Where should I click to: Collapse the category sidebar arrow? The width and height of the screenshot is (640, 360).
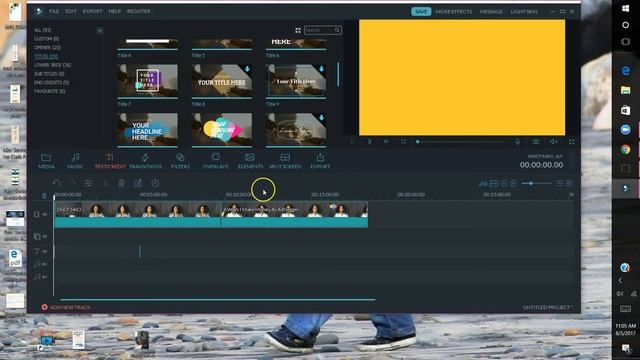tap(100, 31)
